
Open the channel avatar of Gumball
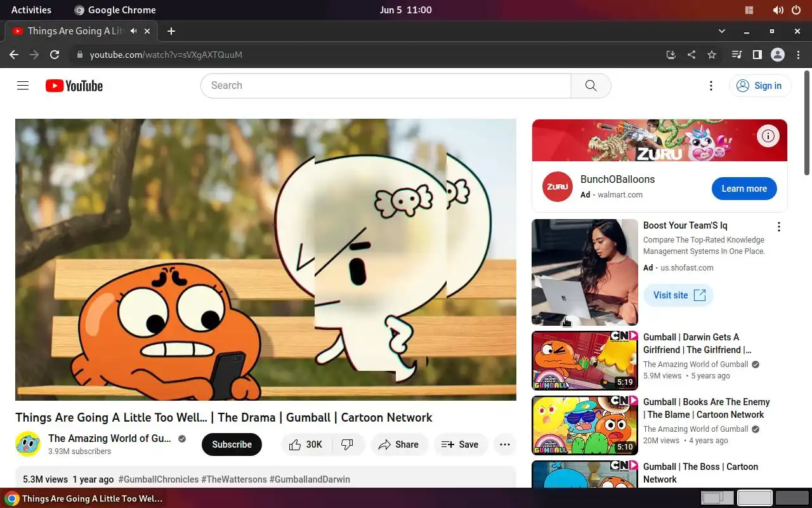tap(28, 444)
